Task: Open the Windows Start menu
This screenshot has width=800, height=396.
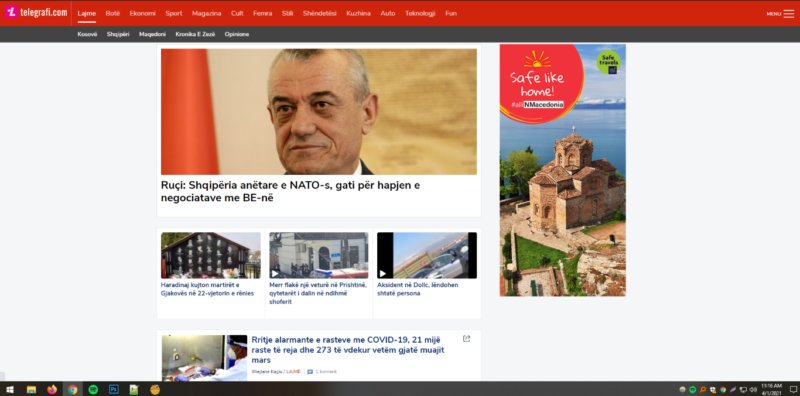Action: 10,389
